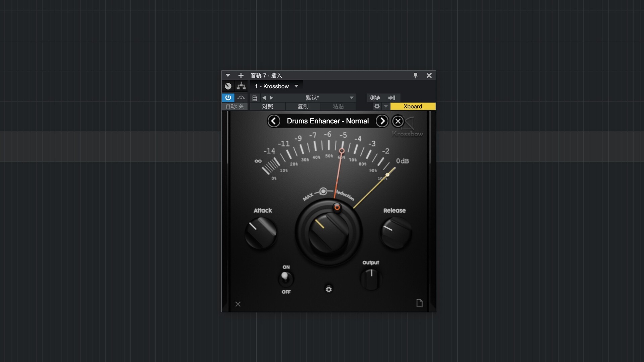Click the 复制 copy button
Screen dimensions: 644x362
[303, 106]
